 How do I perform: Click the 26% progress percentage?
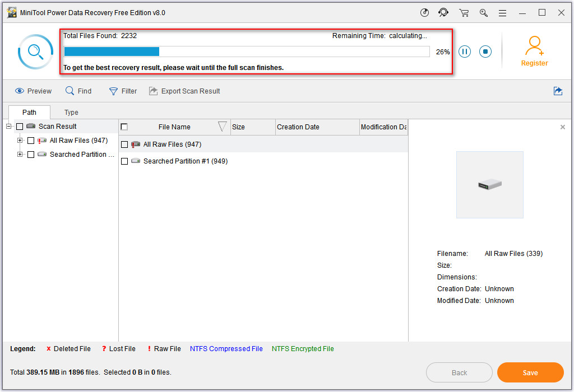click(443, 52)
